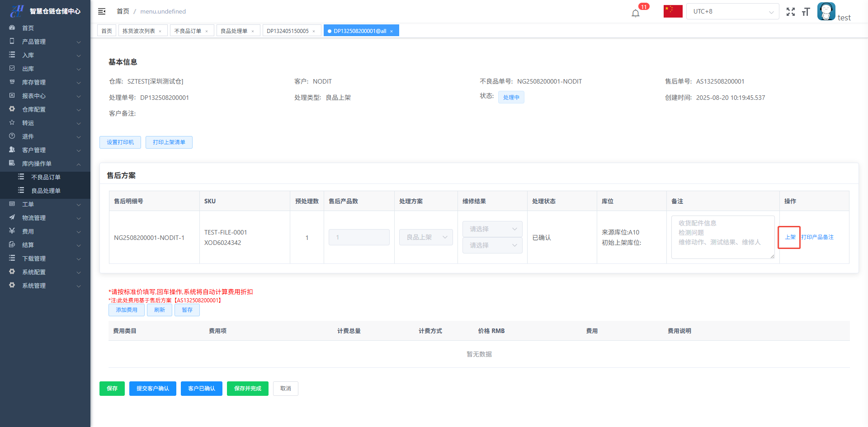Switch to the 不良品订单 tab

(x=188, y=31)
